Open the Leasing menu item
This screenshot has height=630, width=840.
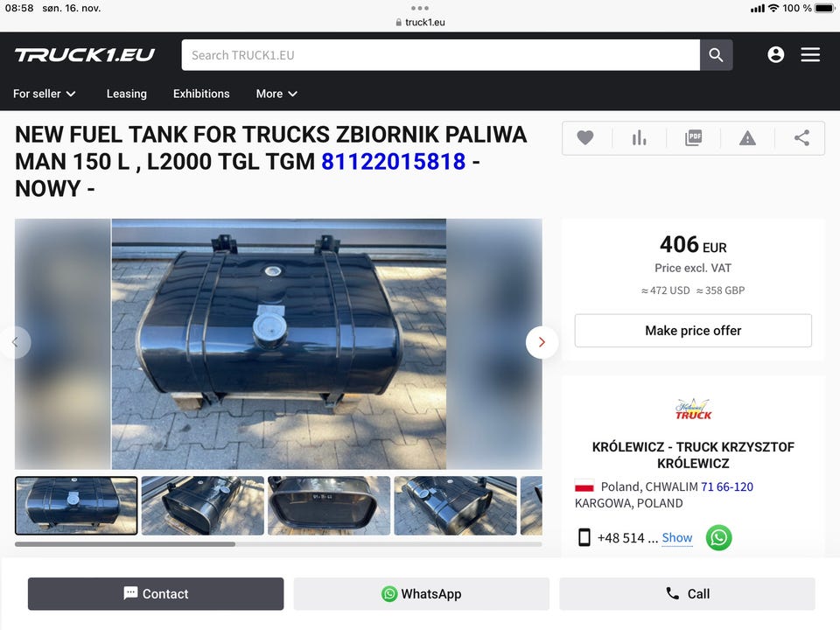point(126,94)
